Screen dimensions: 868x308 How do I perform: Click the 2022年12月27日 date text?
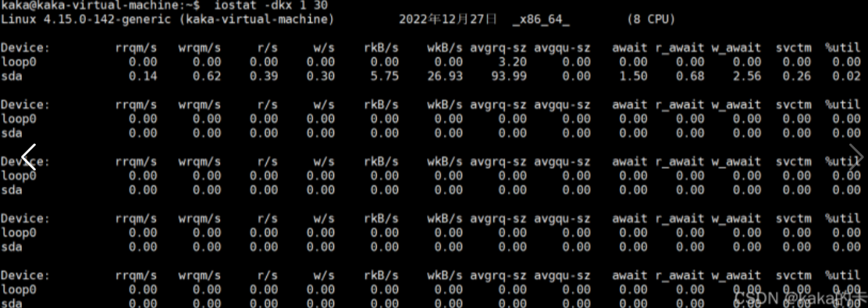448,20
